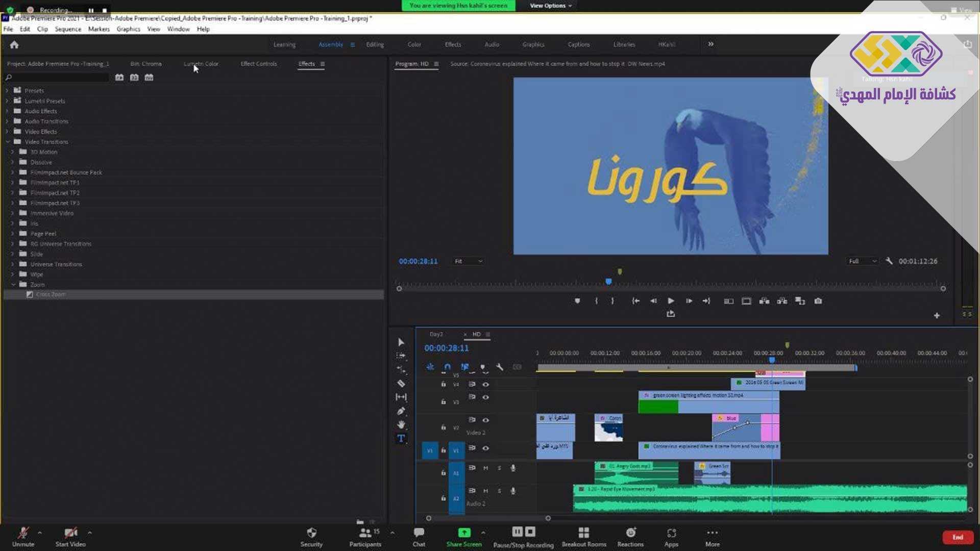Expand the Video Effects folder
The width and height of the screenshot is (980, 551).
tap(7, 132)
